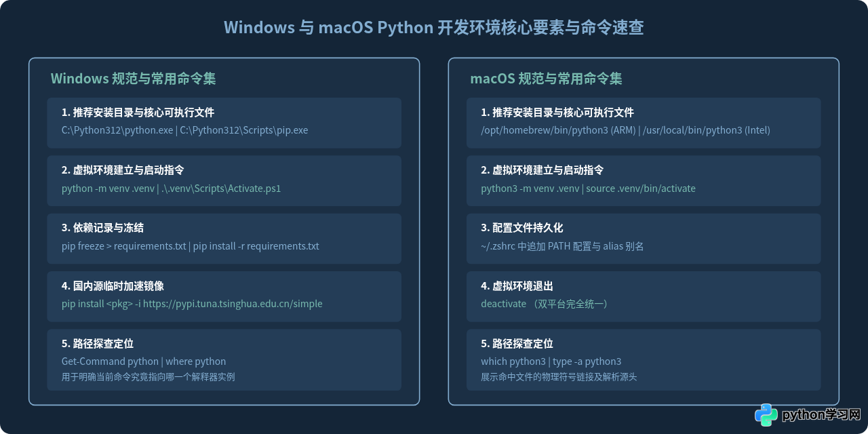Click the note '用于明确当前命令究竟指向哪一个解释器实例'
This screenshot has height=434, width=868.
[x=148, y=377]
